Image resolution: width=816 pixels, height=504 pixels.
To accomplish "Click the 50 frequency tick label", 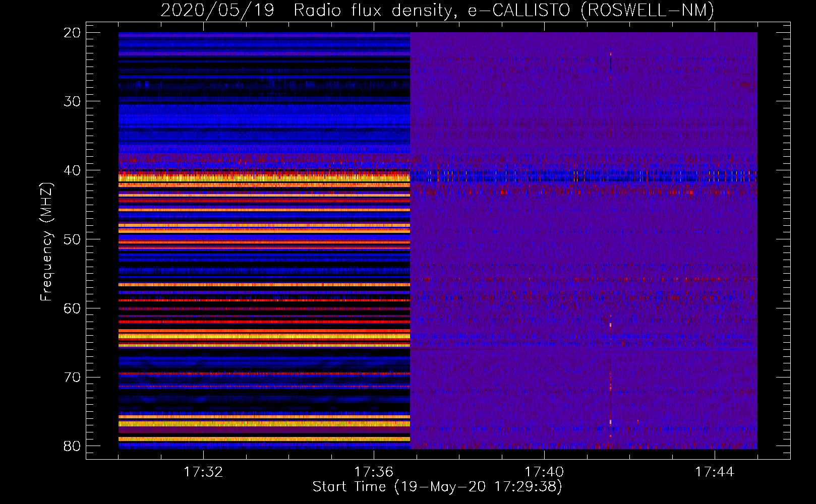I will 72,239.
